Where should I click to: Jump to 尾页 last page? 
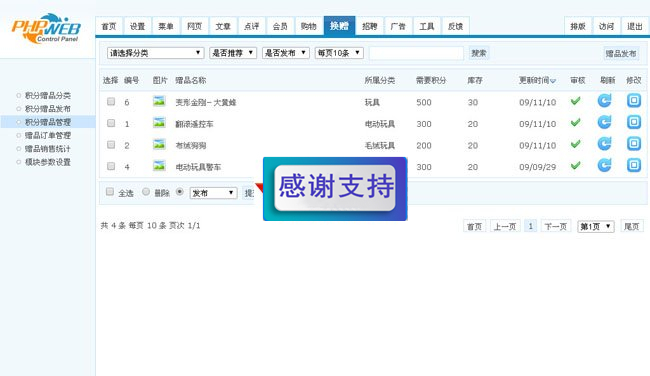pos(632,226)
